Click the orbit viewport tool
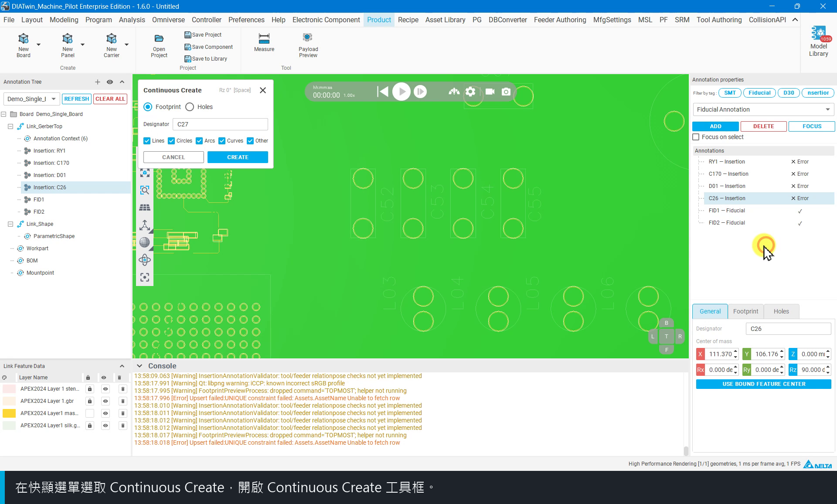 pos(145,260)
